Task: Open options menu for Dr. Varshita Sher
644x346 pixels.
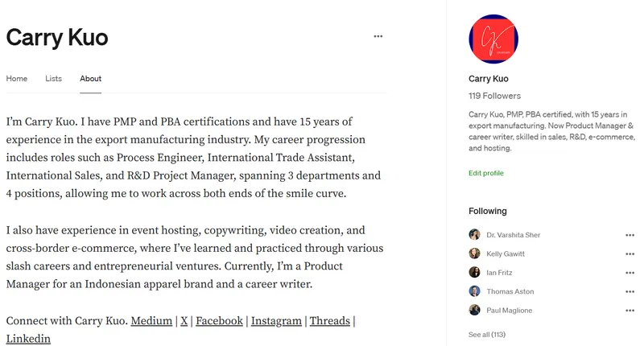Action: pos(630,235)
